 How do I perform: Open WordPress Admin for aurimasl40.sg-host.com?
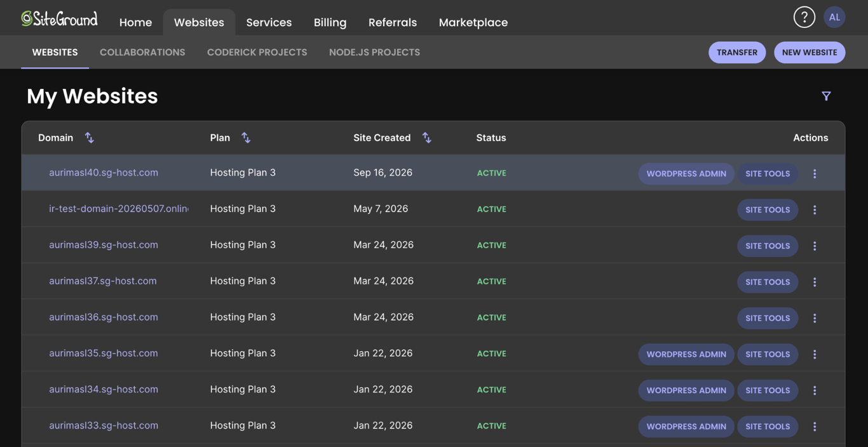(x=686, y=173)
